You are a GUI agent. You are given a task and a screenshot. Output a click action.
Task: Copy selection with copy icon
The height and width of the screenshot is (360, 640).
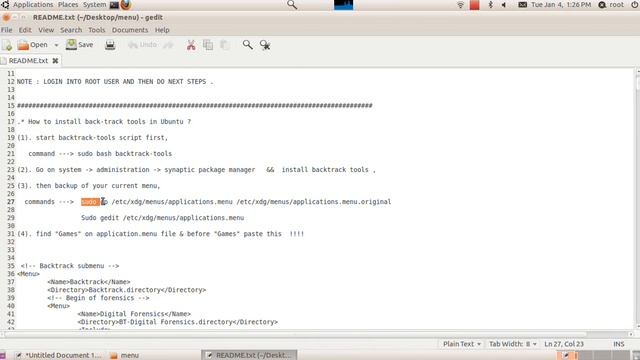click(x=208, y=45)
